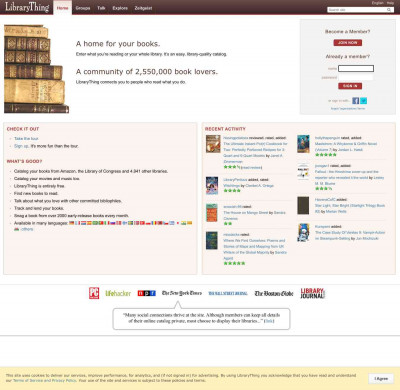Viewport: 400px width, 390px height.
Task: Open Jun Mochizuki author link
Action: point(367,239)
